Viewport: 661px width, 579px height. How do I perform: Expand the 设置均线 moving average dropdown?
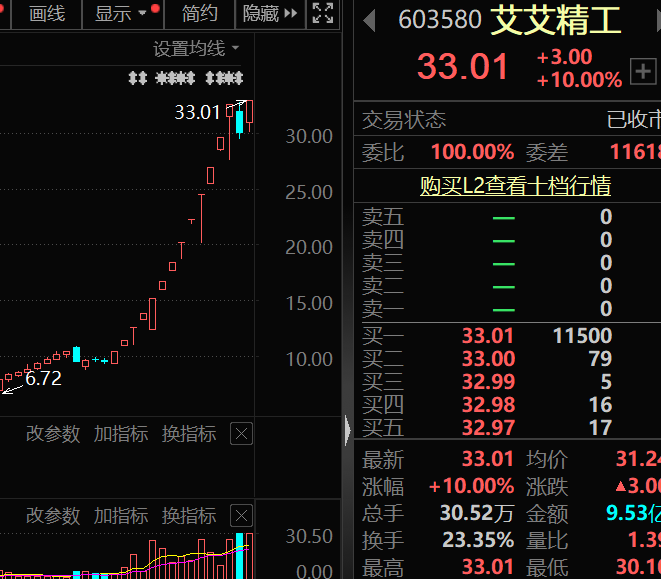(196, 48)
